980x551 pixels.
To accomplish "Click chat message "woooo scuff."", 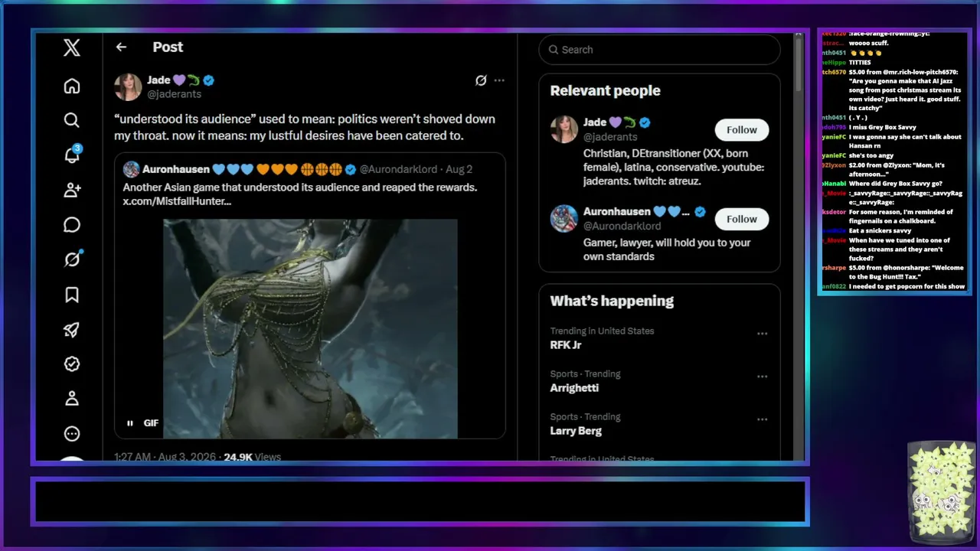I will point(868,43).
